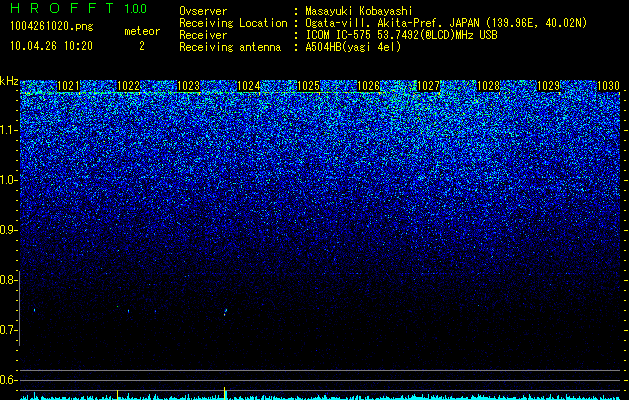Select the A504HB(yagi 4el) antenna text
Image resolution: width=629 pixels, height=400 pixels.
(353, 47)
